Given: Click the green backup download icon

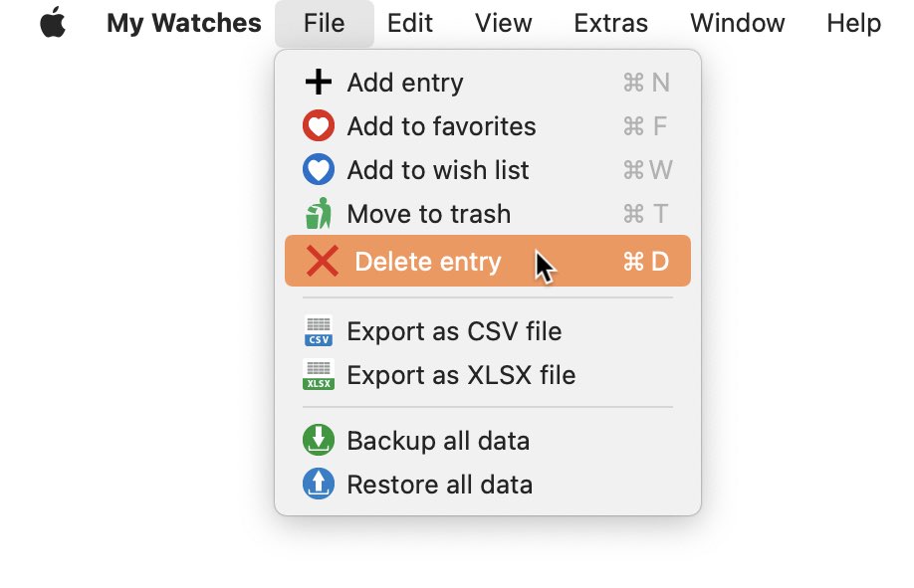Looking at the screenshot, I should 319,440.
